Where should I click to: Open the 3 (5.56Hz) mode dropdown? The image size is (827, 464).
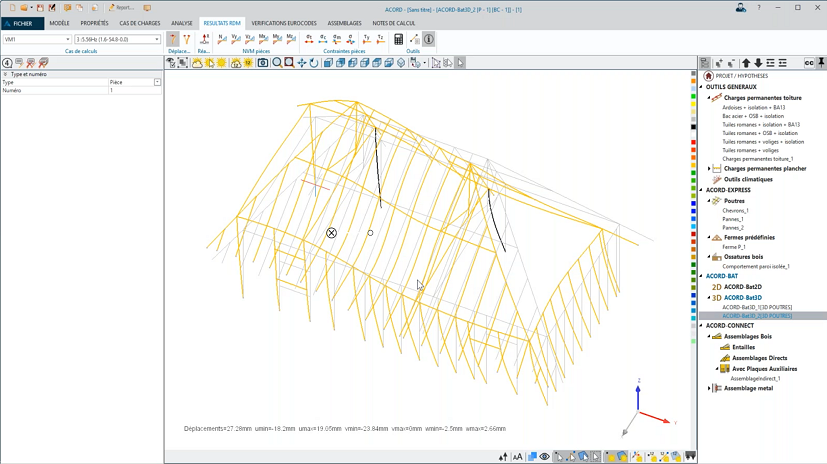156,40
